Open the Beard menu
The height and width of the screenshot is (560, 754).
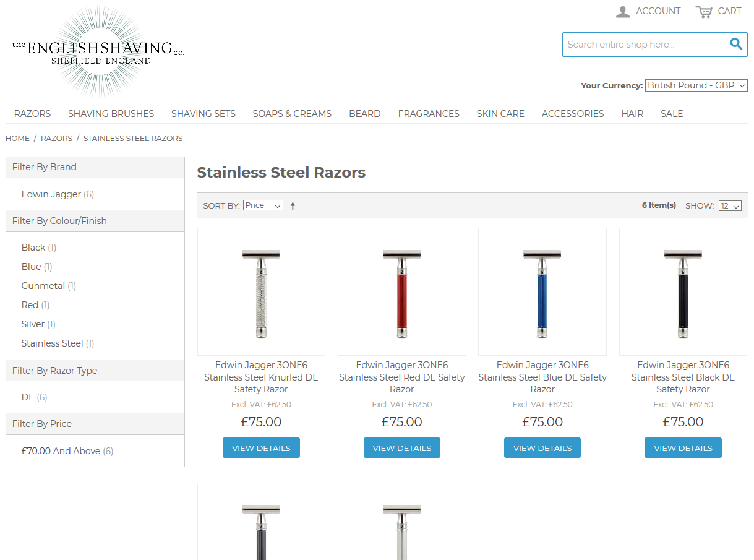coord(365,114)
